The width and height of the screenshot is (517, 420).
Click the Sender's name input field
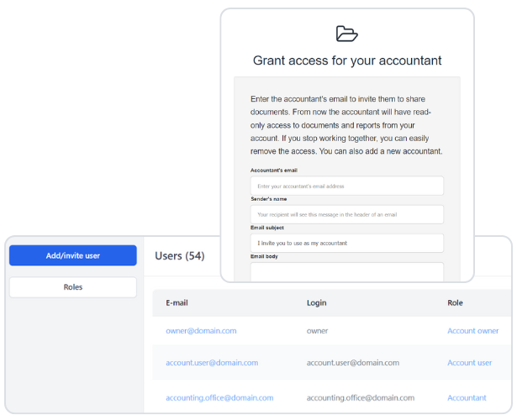tap(346, 214)
